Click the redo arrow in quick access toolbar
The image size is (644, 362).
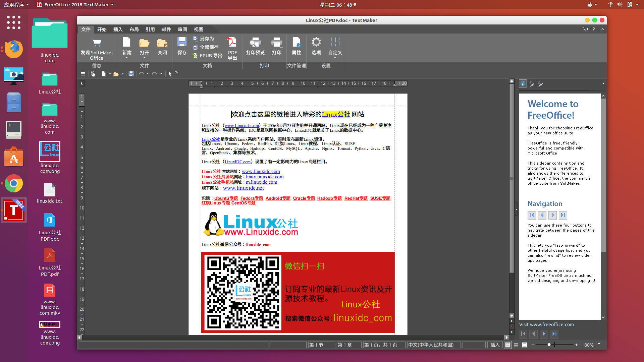[155, 74]
